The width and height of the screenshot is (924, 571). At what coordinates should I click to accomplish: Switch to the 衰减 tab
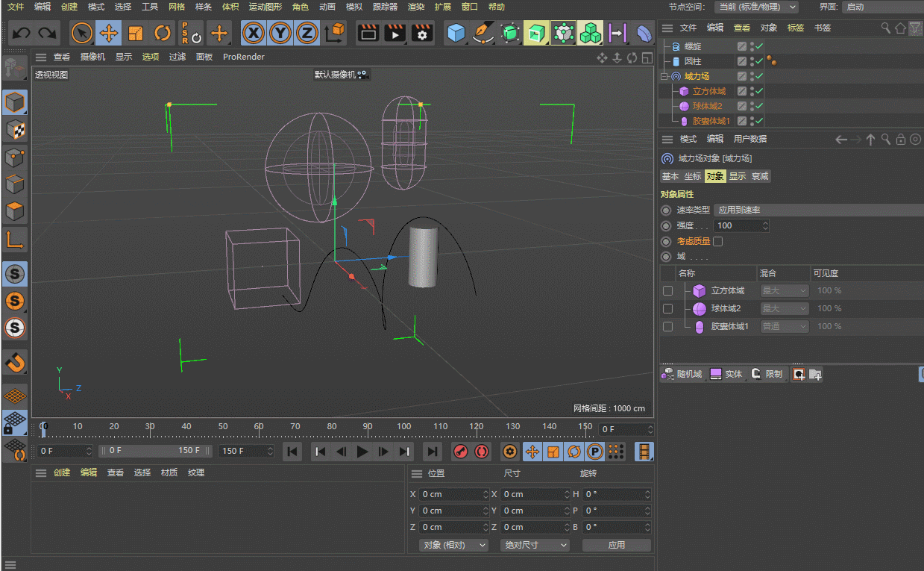(760, 176)
